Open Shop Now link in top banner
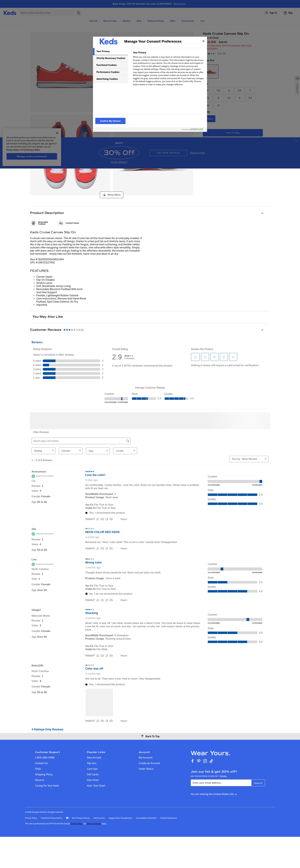Screen dimensions: 300x868 point(180,4)
